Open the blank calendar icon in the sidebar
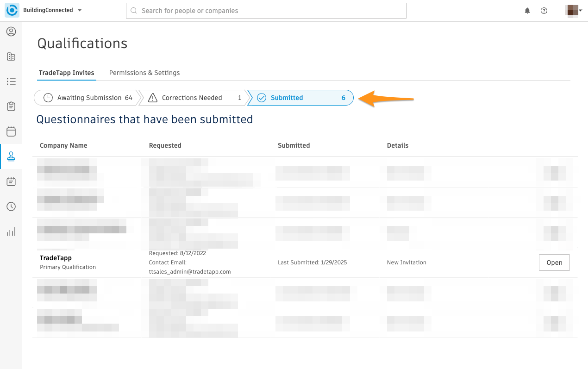This screenshot has width=588, height=369. pos(11,131)
